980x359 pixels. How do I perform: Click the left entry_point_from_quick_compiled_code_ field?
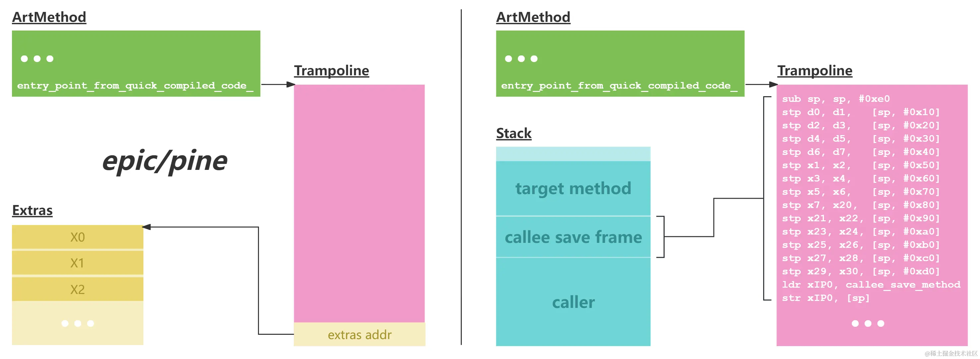(x=135, y=86)
